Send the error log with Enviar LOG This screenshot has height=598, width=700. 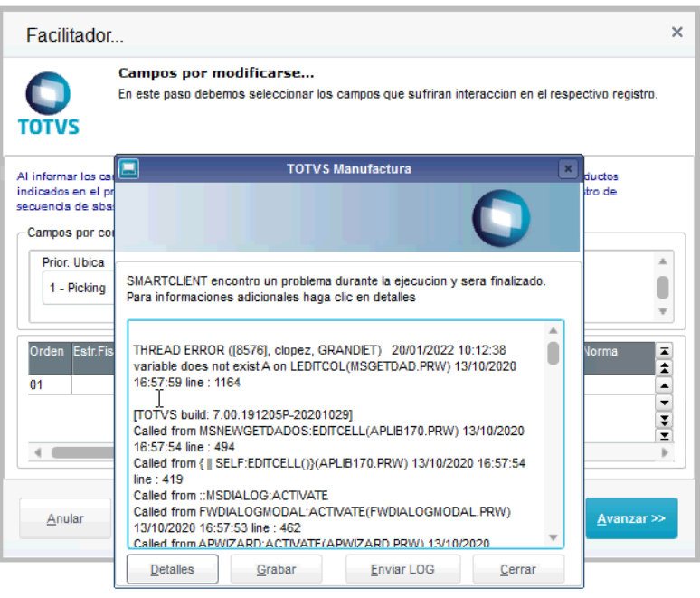[402, 569]
